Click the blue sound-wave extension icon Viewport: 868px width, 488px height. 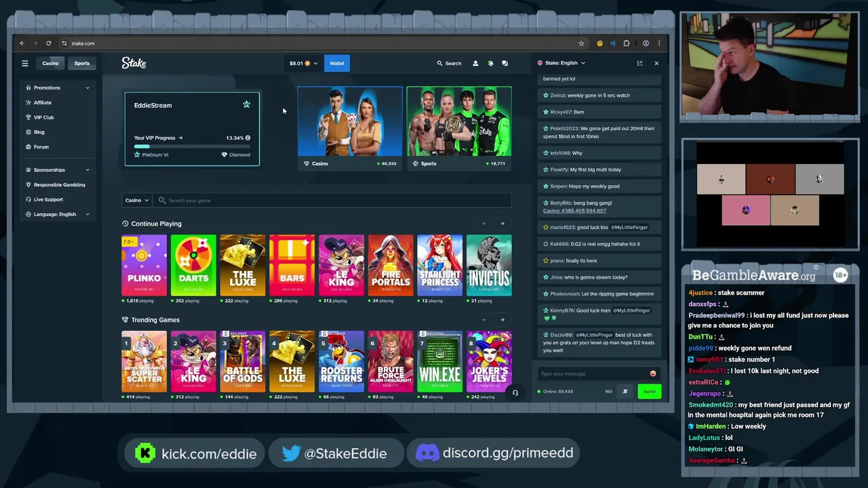(613, 43)
